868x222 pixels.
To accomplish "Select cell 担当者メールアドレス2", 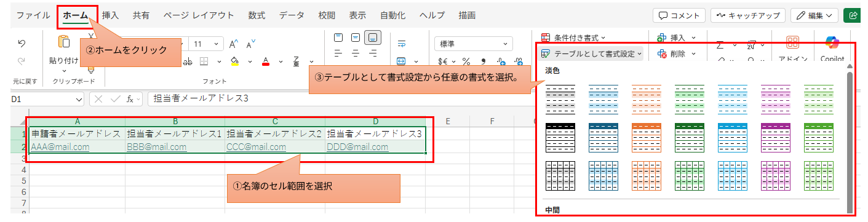I will [275, 133].
